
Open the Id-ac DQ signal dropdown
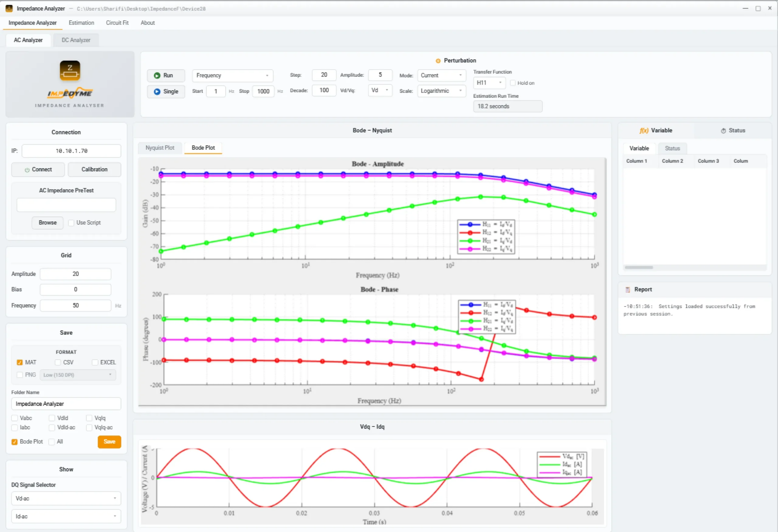coord(66,517)
